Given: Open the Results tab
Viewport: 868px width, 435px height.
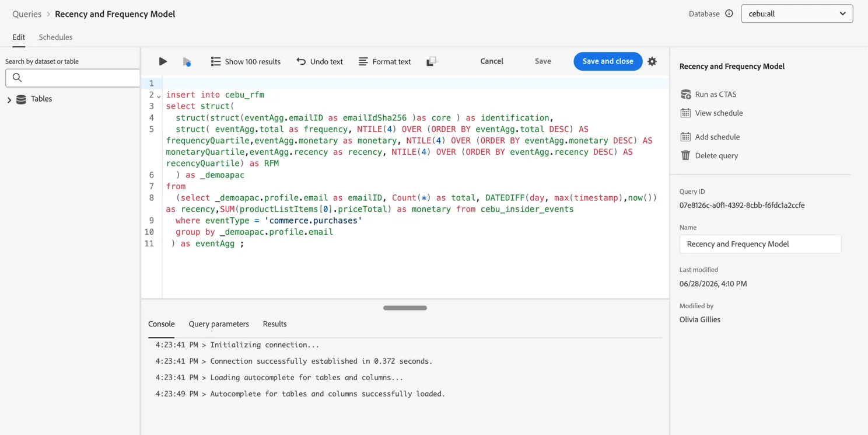Looking at the screenshot, I should (x=275, y=324).
